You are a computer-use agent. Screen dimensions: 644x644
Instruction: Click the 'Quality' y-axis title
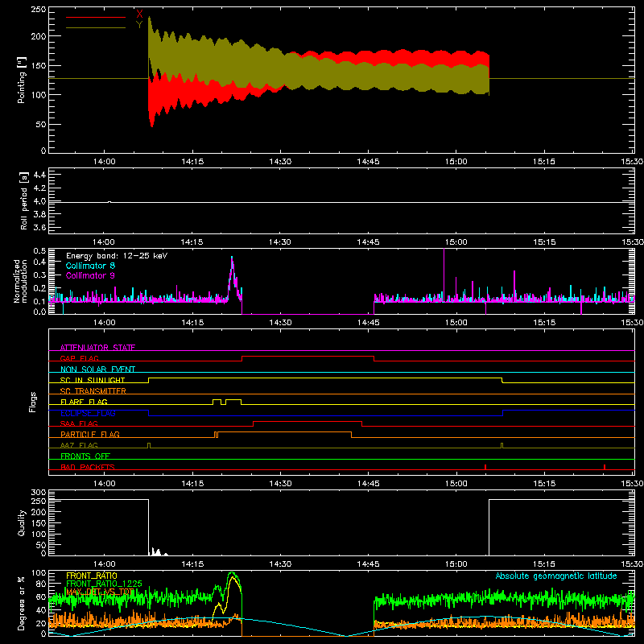pyautogui.click(x=22, y=522)
